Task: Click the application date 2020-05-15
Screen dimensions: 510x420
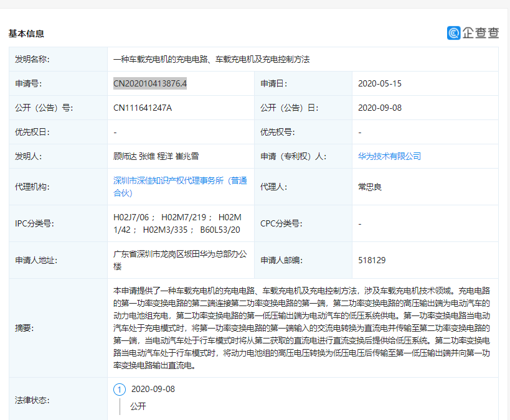Action: click(x=379, y=82)
